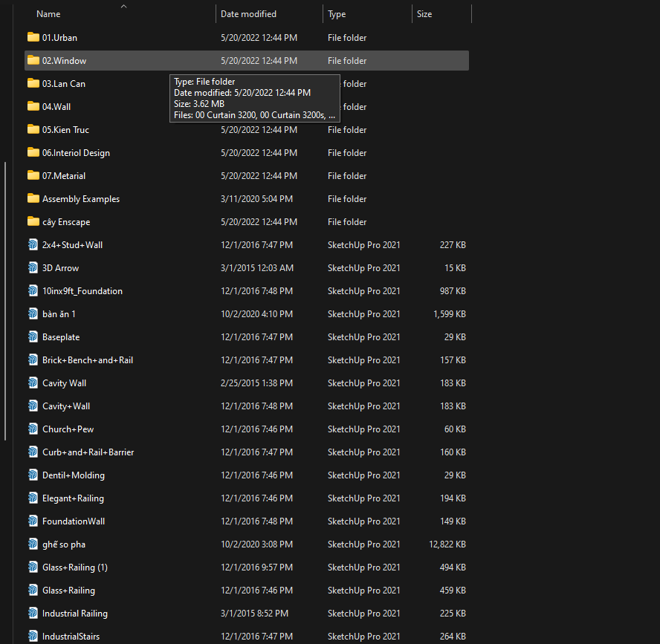Select the ghế so pha file name
The width and height of the screenshot is (660, 644).
64,544
